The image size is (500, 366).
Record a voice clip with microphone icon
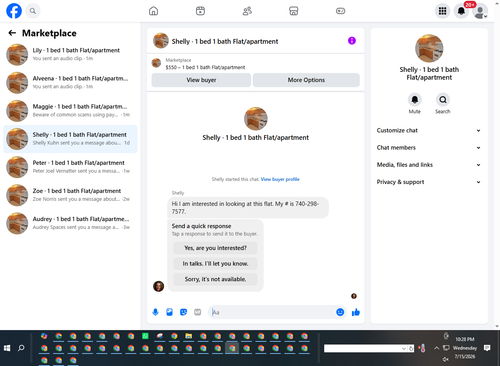[155, 312]
